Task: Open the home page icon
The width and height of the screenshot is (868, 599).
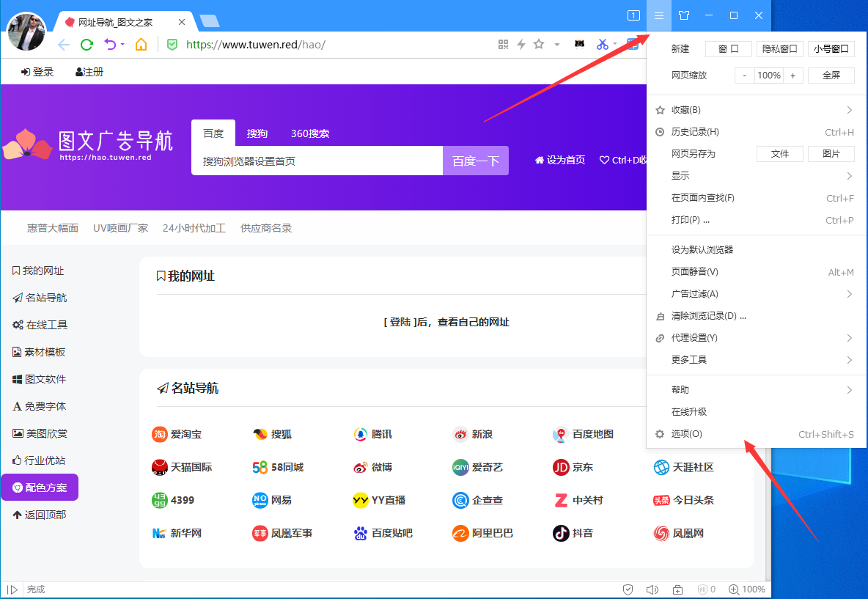Action: pyautogui.click(x=141, y=44)
